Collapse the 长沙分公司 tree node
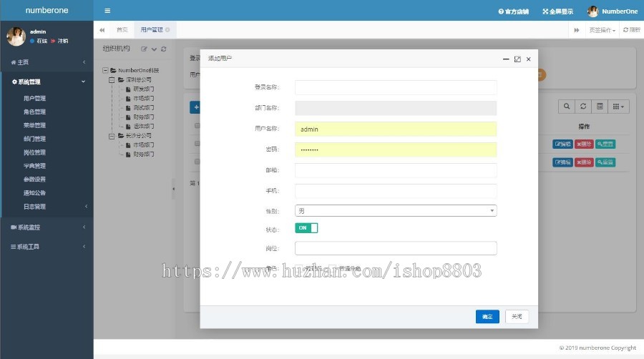The height and width of the screenshot is (359, 644). [x=112, y=136]
